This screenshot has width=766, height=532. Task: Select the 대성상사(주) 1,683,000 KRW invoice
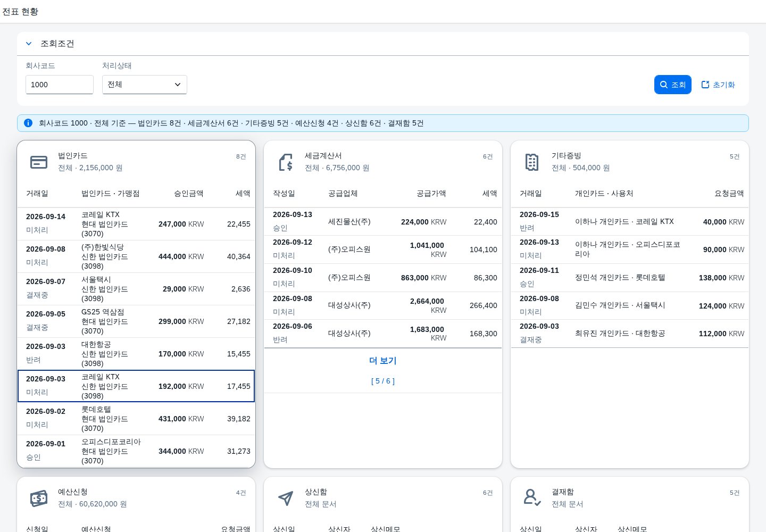tap(383, 334)
